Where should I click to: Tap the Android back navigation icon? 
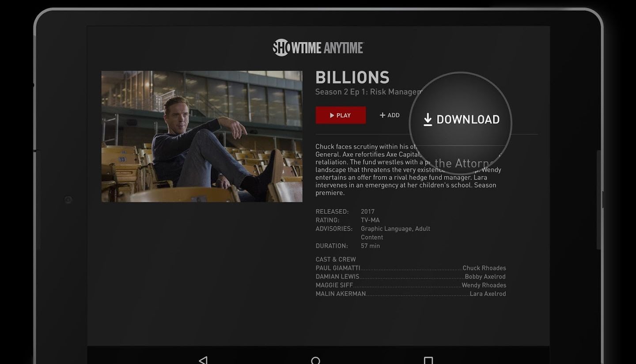(x=203, y=360)
